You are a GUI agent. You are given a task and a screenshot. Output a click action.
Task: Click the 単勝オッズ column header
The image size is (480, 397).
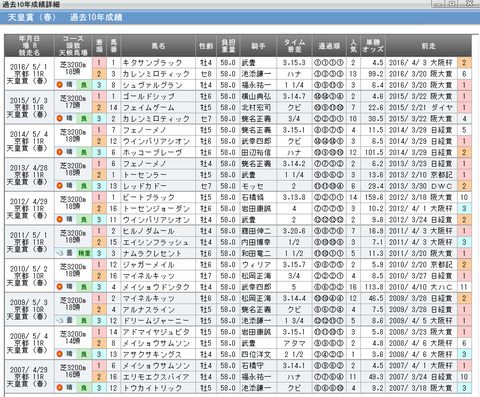tap(373, 46)
